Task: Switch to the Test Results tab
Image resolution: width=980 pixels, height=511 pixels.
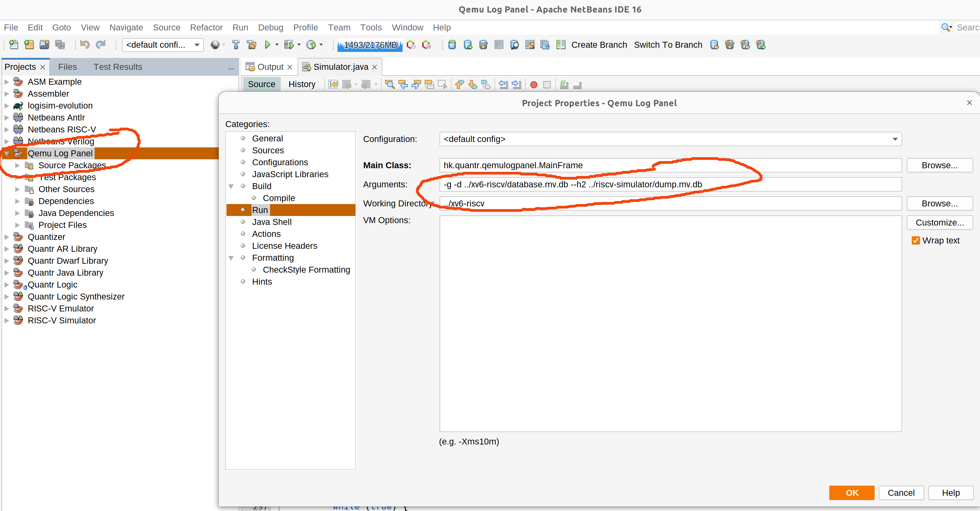Action: [x=118, y=67]
